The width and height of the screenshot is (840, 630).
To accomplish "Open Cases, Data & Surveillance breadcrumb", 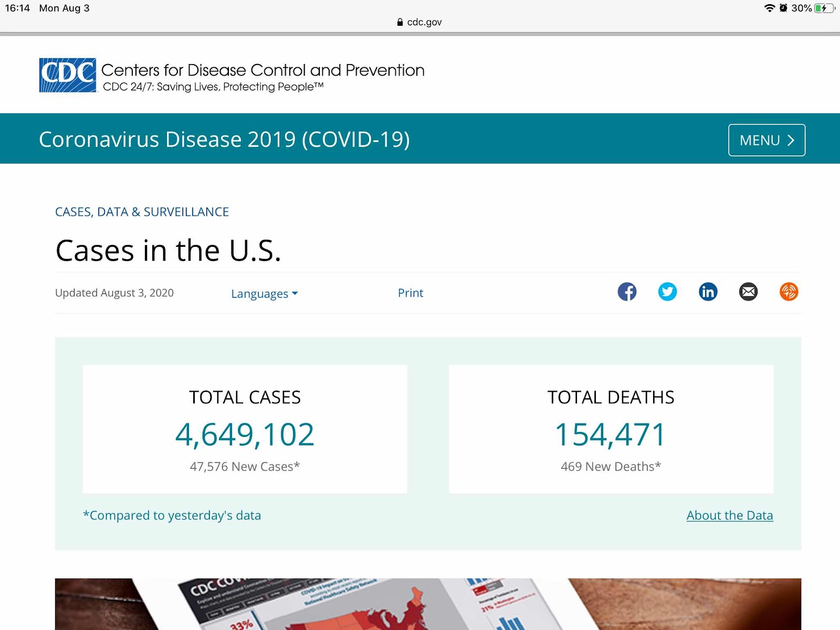I will click(142, 212).
